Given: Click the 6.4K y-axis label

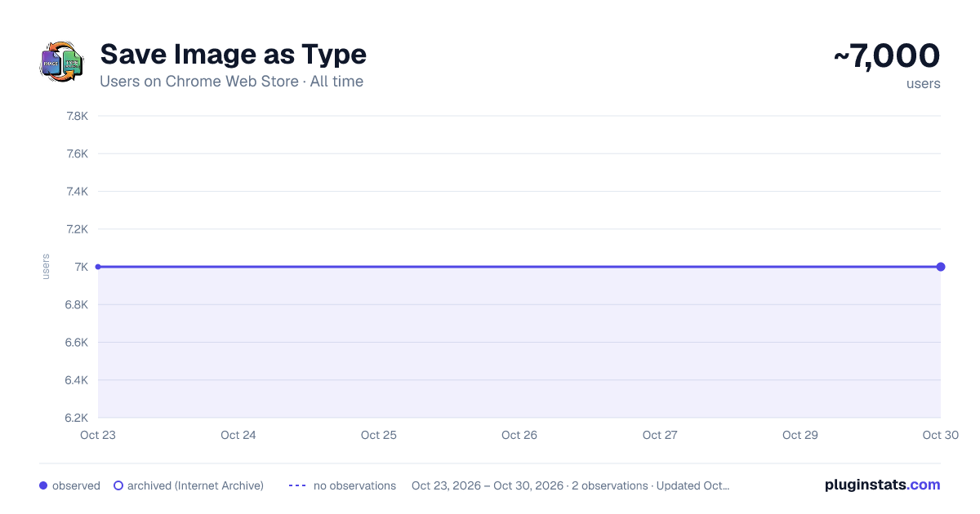Looking at the screenshot, I should (x=77, y=380).
